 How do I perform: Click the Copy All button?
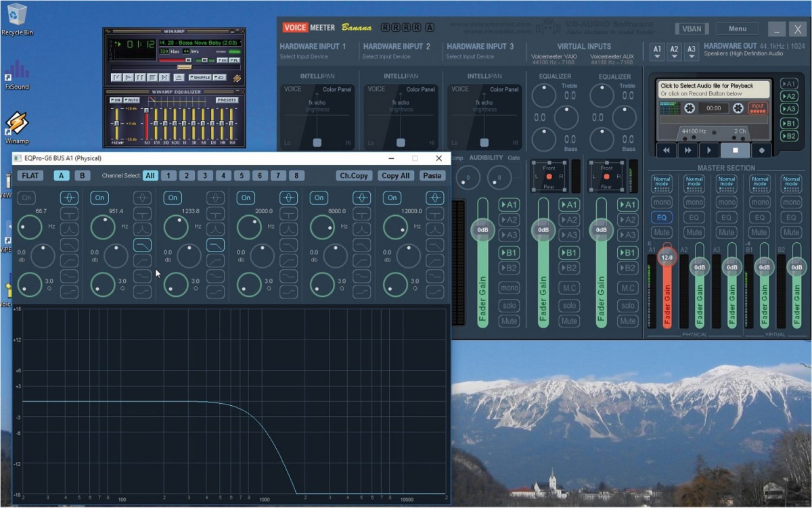tap(395, 176)
